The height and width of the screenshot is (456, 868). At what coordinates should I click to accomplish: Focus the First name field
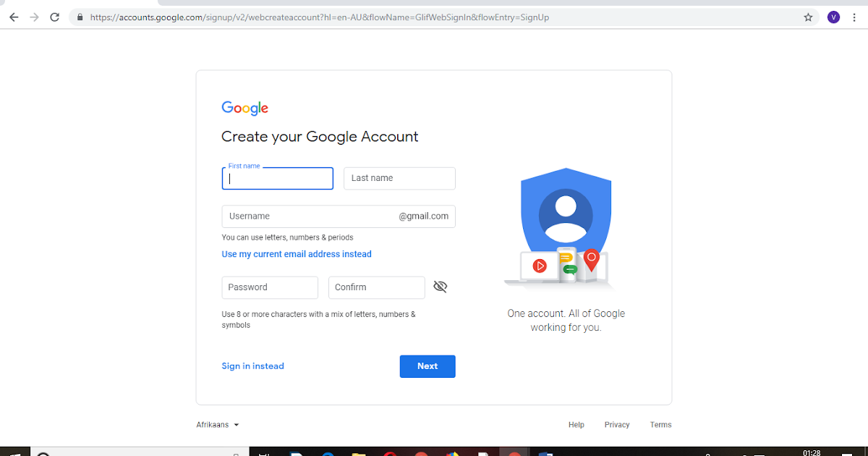pos(277,179)
